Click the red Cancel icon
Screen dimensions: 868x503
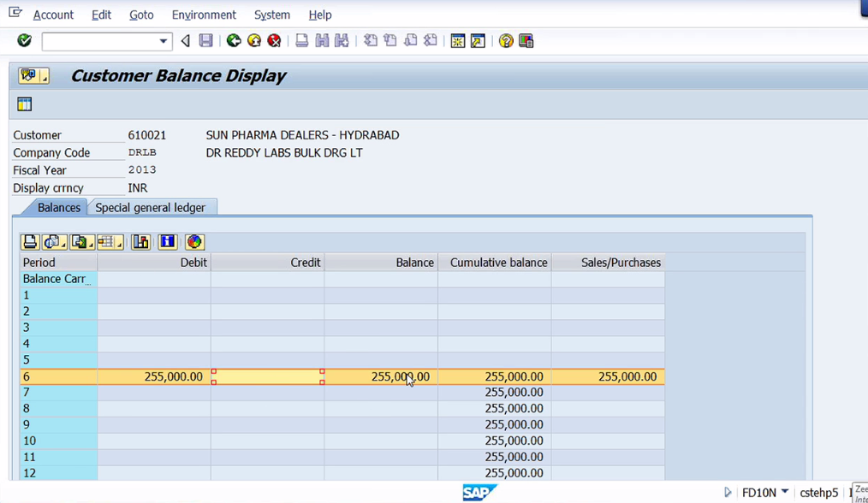point(274,41)
